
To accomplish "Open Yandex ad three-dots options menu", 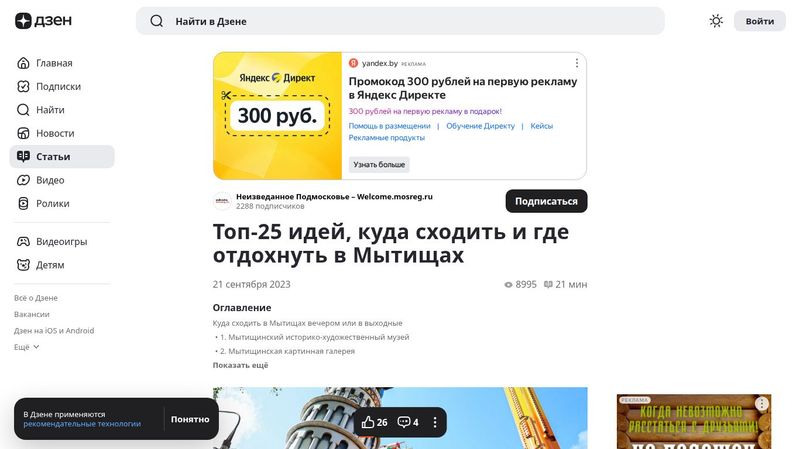I will 577,63.
